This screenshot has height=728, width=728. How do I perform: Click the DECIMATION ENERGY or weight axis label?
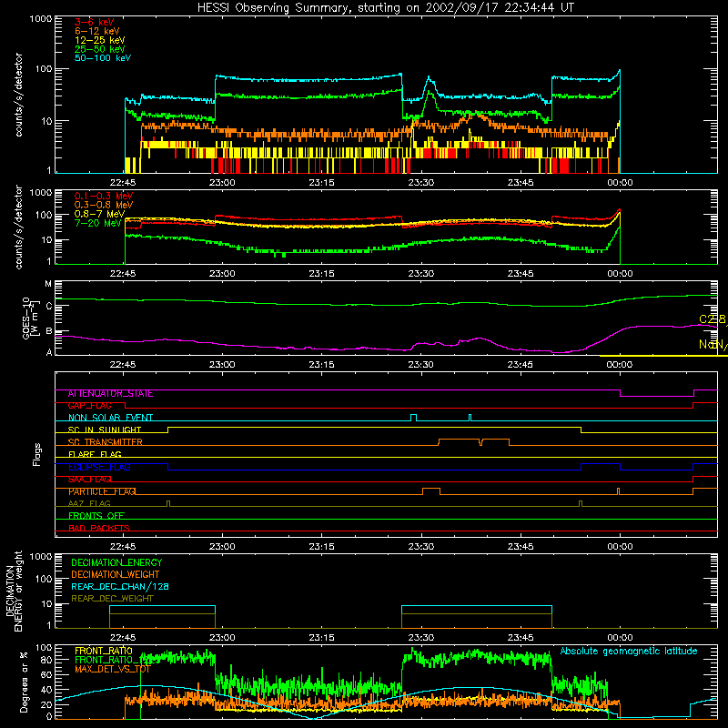(14, 591)
